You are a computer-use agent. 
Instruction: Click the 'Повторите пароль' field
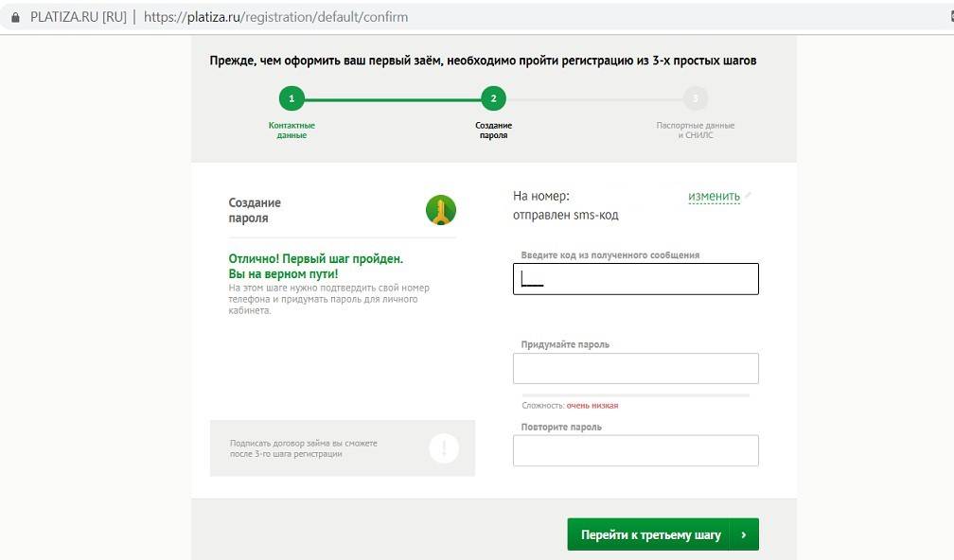point(636,451)
